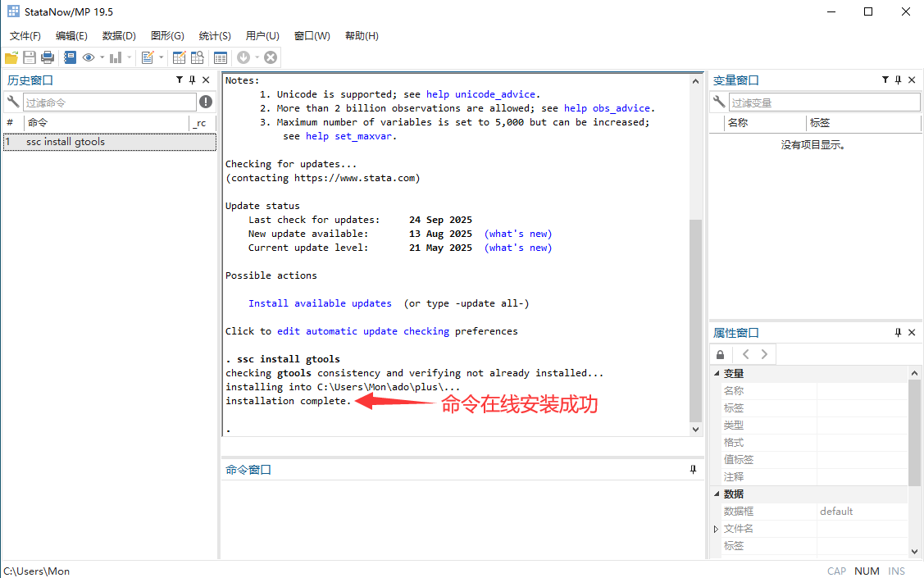Click the previous arrow in 属性窗口
Screen dimensions: 924x578
(x=746, y=354)
